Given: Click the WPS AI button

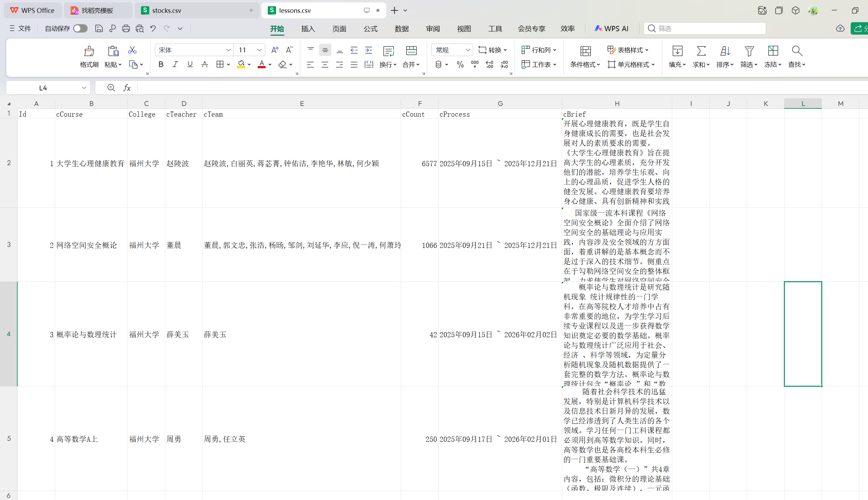Looking at the screenshot, I should point(611,29).
